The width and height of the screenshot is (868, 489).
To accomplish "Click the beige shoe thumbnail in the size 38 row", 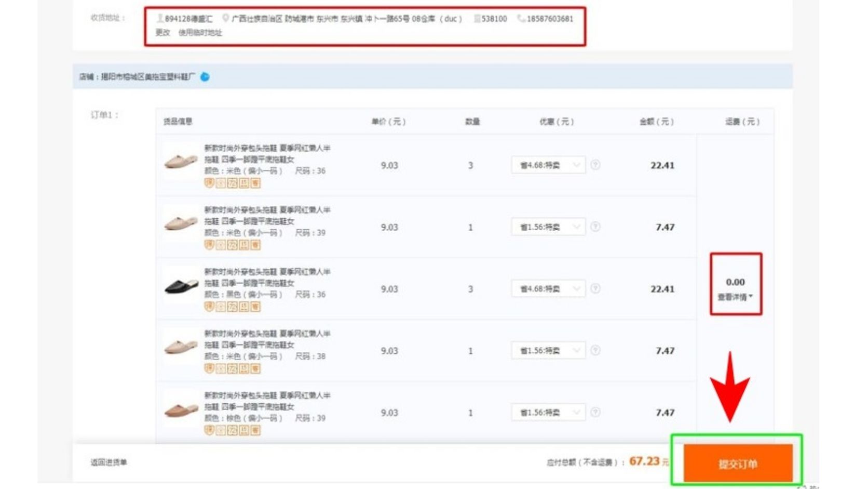I will pyautogui.click(x=181, y=347).
